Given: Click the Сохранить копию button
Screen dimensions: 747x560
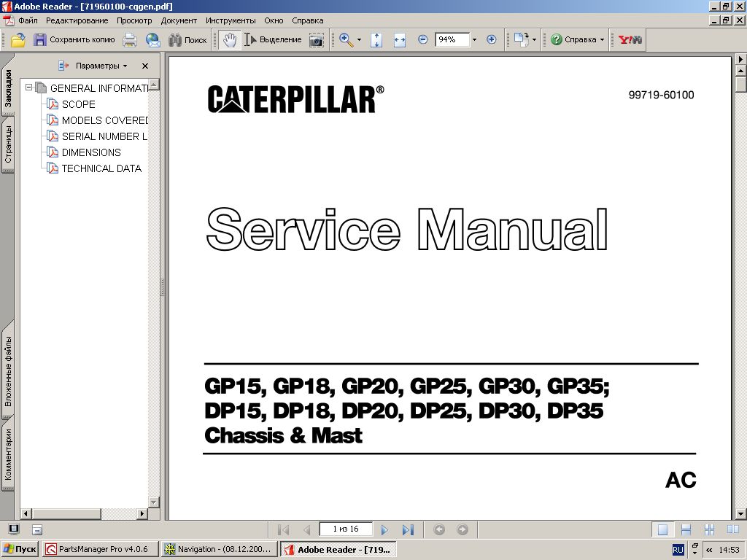Looking at the screenshot, I should [x=74, y=40].
